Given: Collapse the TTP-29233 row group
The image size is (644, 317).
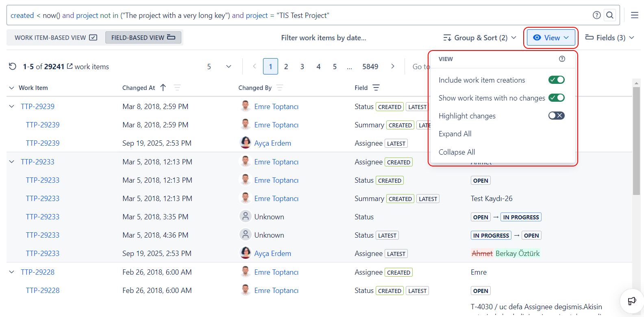Looking at the screenshot, I should 11,162.
